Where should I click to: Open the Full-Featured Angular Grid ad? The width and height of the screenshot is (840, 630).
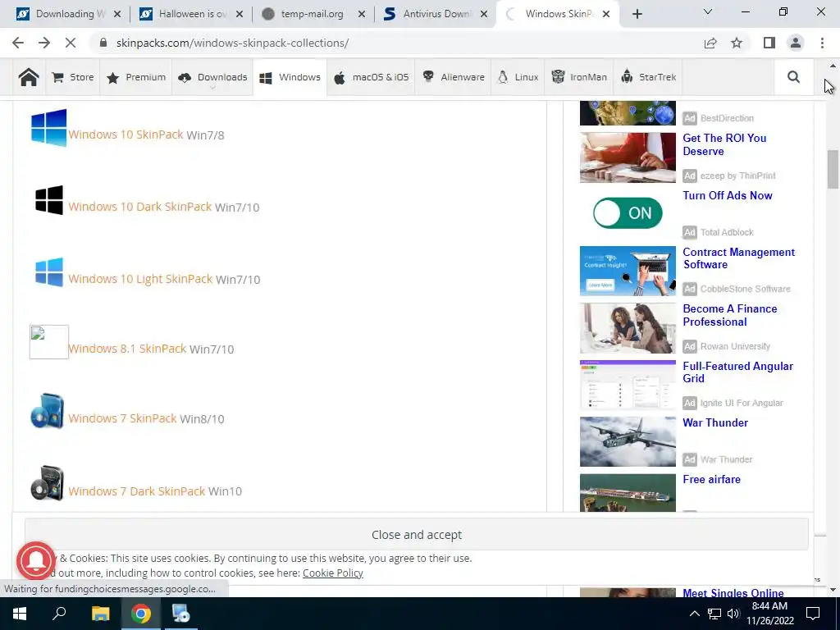point(737,372)
